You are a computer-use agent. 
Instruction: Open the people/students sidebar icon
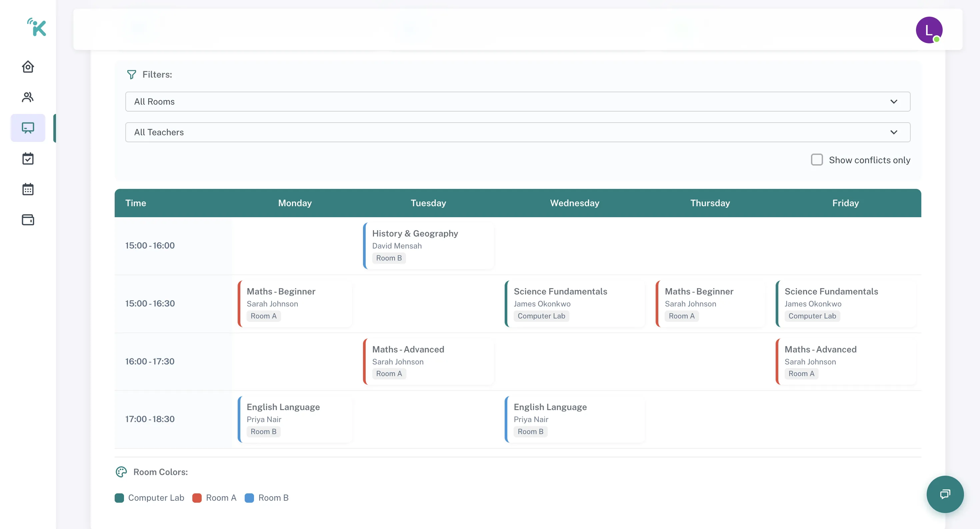[28, 97]
